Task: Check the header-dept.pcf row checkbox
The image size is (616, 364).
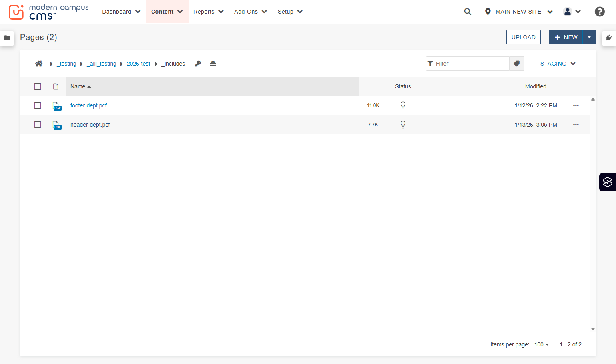Action: click(38, 125)
